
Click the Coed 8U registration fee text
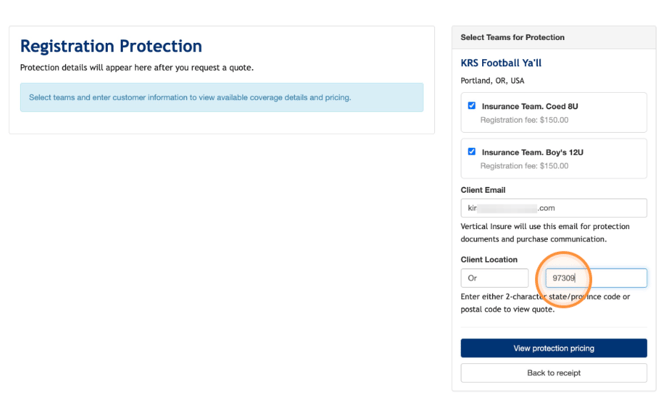coord(524,120)
